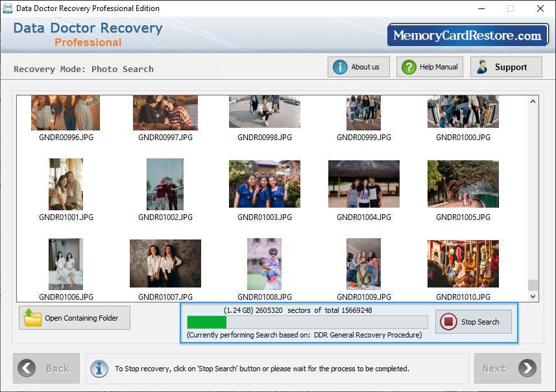Click file name GNDR01003.JPG

click(265, 217)
